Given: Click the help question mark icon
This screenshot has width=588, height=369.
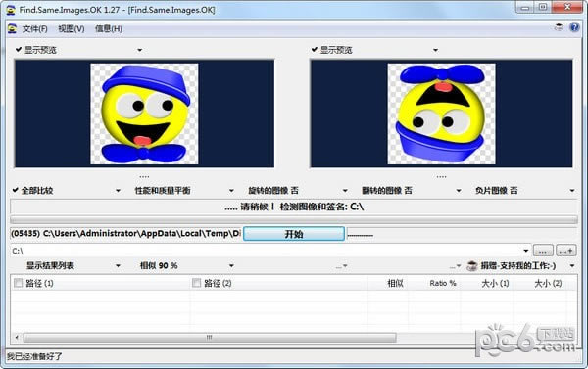Looking at the screenshot, I should [574, 27].
